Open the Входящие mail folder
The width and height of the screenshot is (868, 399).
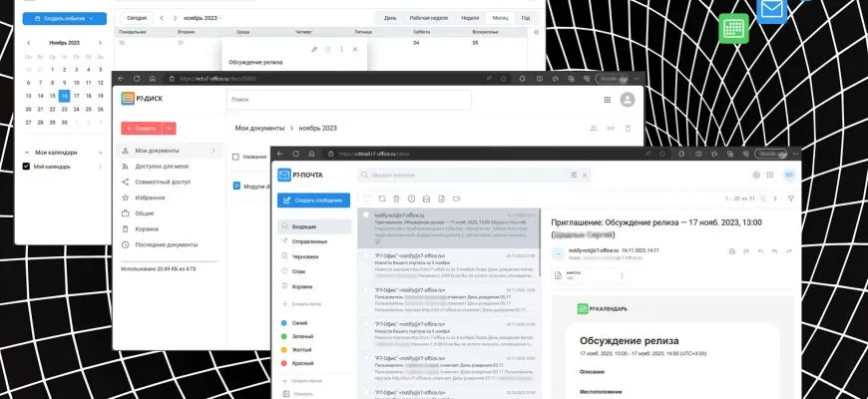[314, 226]
